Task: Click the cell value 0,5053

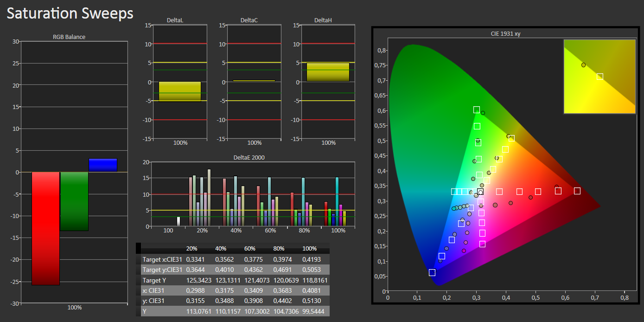Action: (x=312, y=270)
